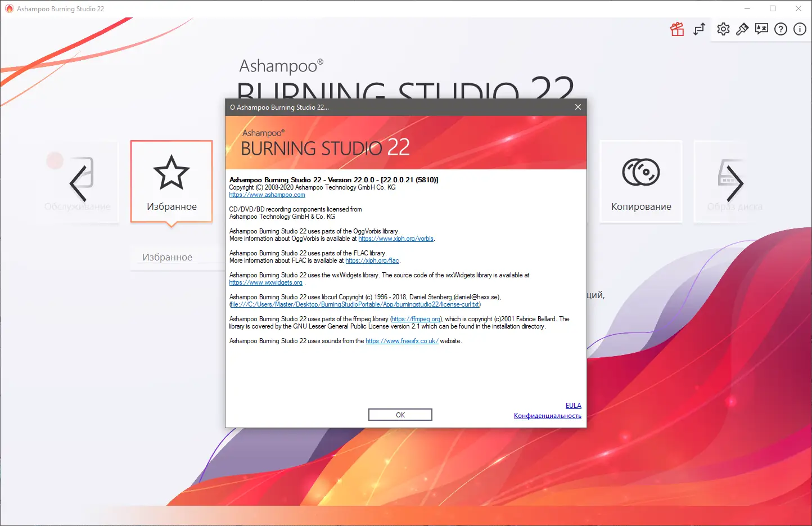Click the copyright line 'Copyright (C) 2008-2020 Ashampoo Technology GmbH'
Screen dimensions: 812x526
point(313,187)
